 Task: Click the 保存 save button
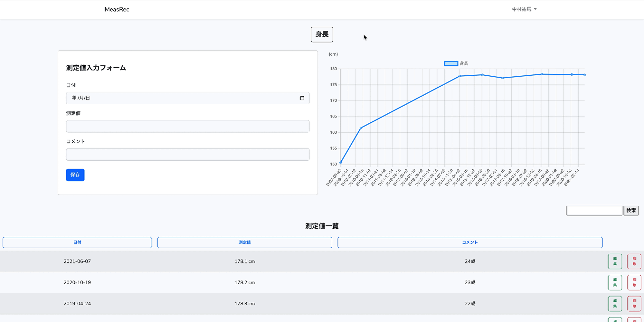pos(75,175)
